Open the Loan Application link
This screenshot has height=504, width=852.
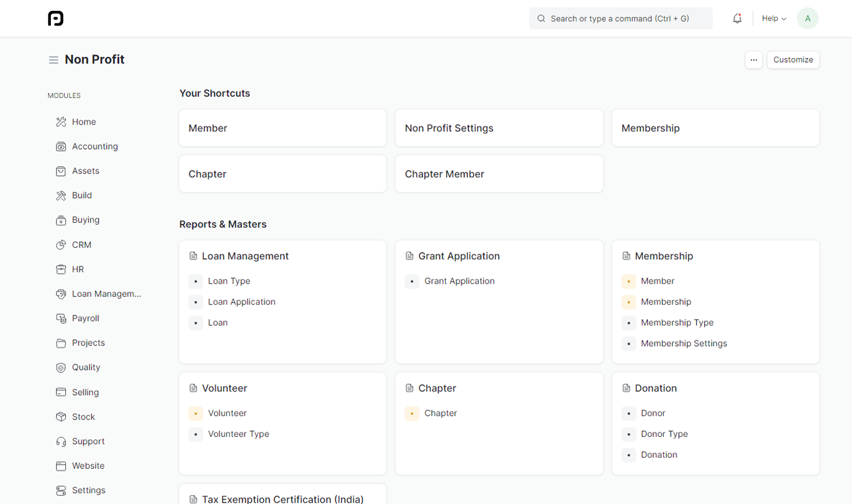click(241, 302)
